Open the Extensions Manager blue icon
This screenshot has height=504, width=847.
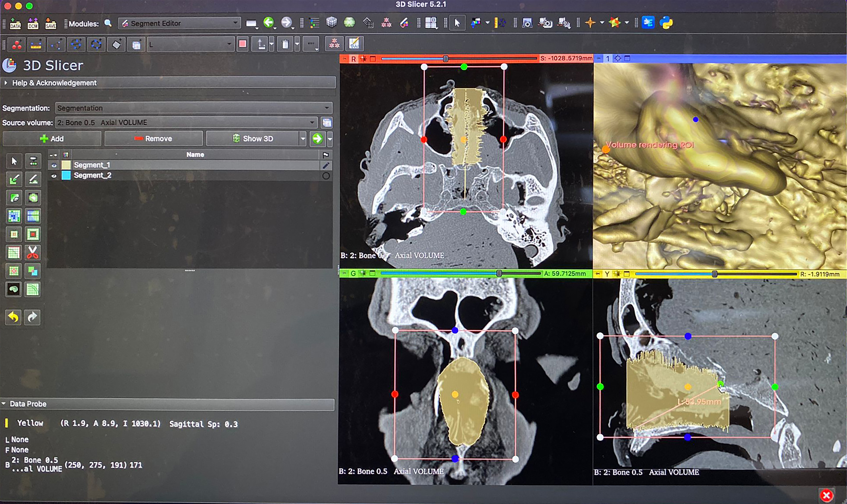coord(648,23)
